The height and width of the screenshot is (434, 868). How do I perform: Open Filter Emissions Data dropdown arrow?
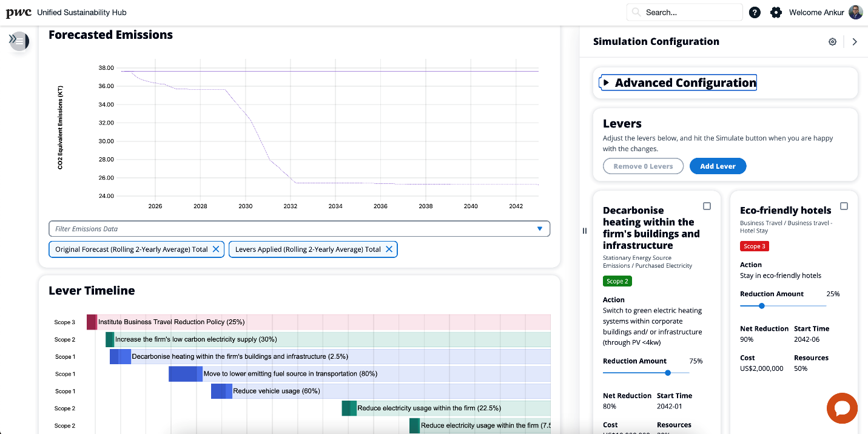pos(540,229)
